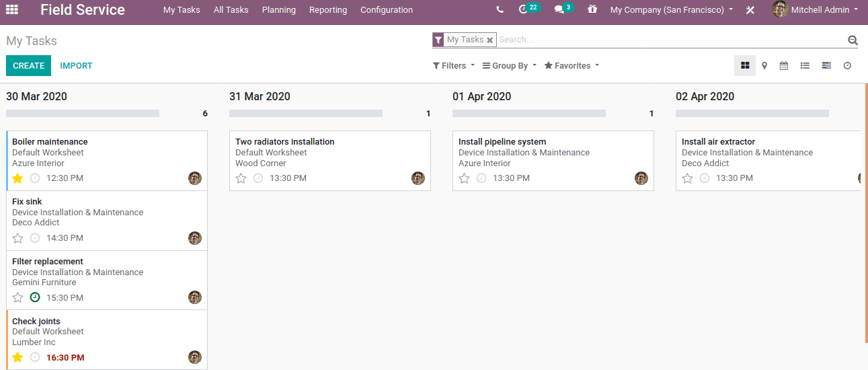Open the Filter replacement task card
868x370 pixels.
click(107, 281)
